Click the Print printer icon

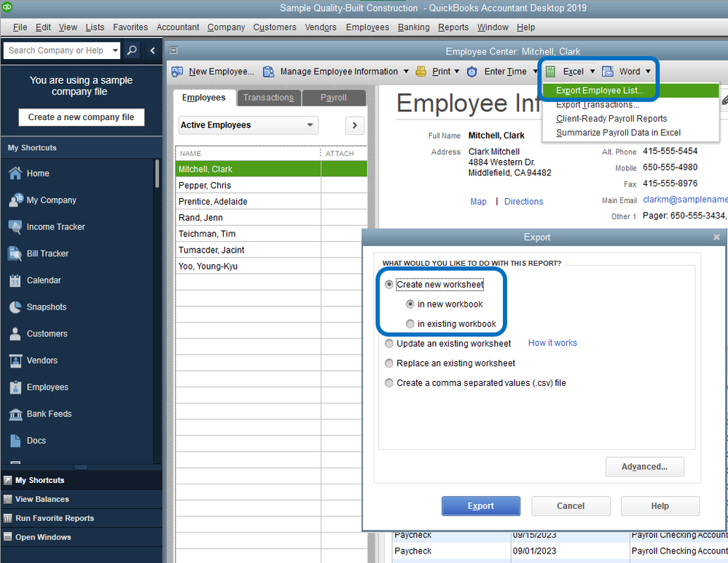(x=420, y=71)
